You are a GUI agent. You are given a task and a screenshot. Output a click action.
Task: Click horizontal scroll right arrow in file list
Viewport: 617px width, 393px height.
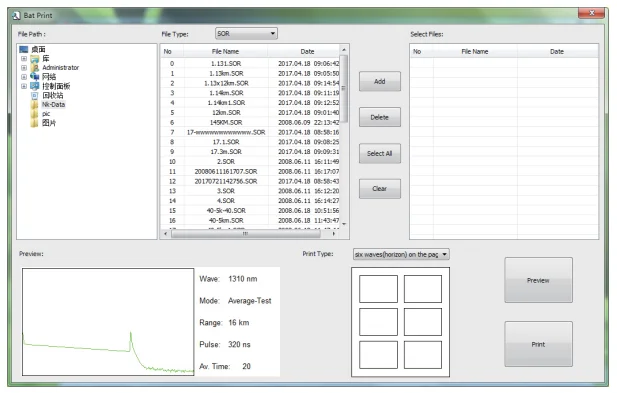pyautogui.click(x=334, y=234)
